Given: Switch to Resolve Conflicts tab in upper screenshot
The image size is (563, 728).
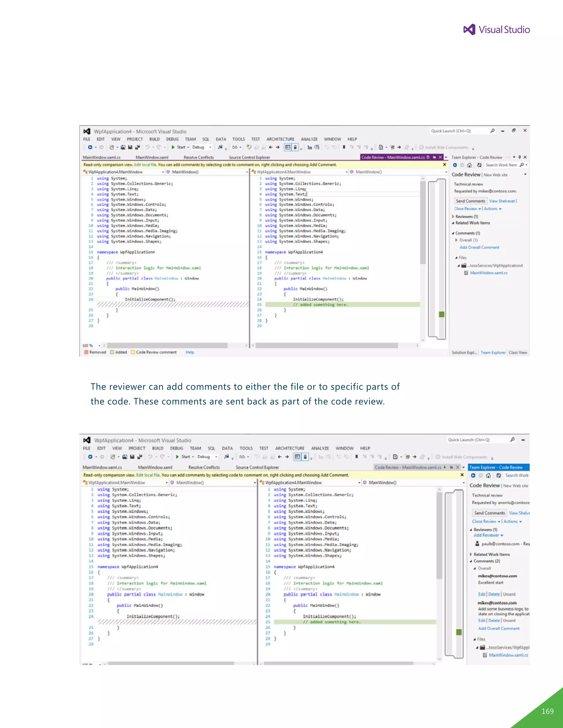Looking at the screenshot, I should (x=198, y=157).
